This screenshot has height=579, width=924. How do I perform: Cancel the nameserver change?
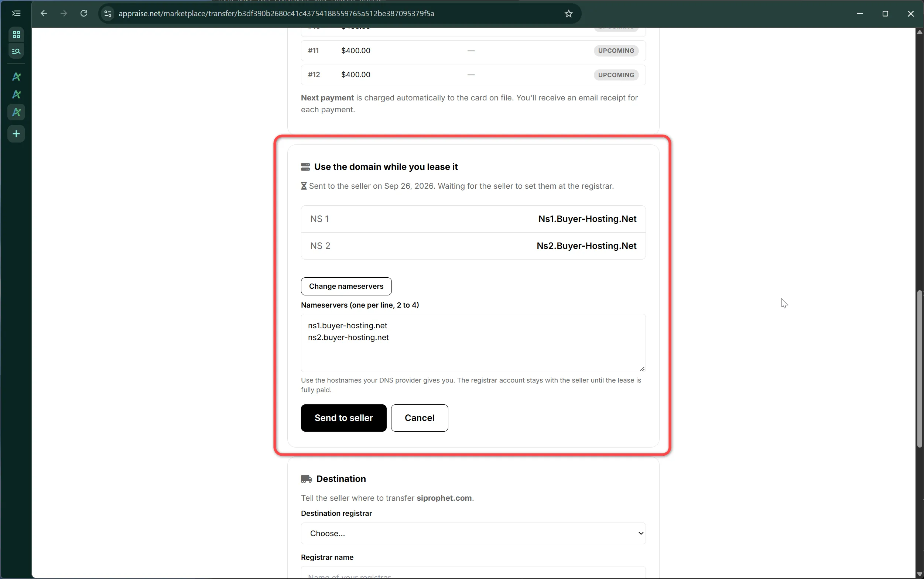[x=419, y=418]
